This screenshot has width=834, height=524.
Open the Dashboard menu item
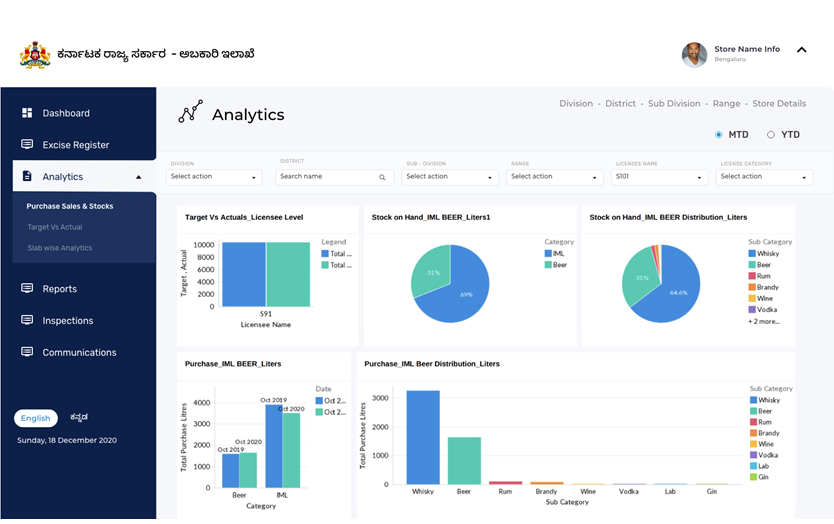pos(66,113)
